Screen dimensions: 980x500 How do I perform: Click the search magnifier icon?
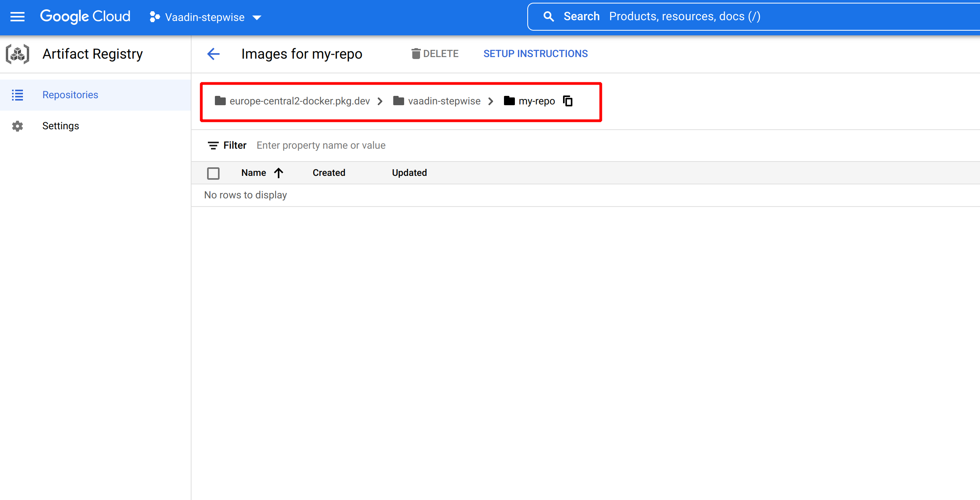[549, 16]
